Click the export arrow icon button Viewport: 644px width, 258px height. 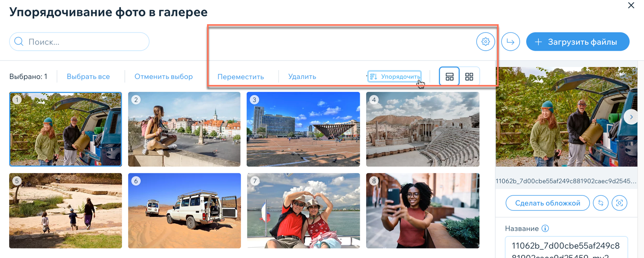pos(511,42)
